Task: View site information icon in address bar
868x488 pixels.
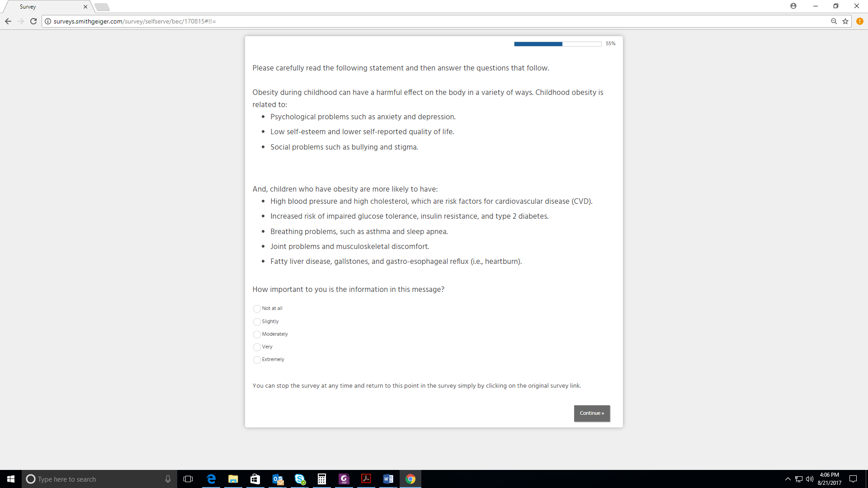Action: (48, 21)
